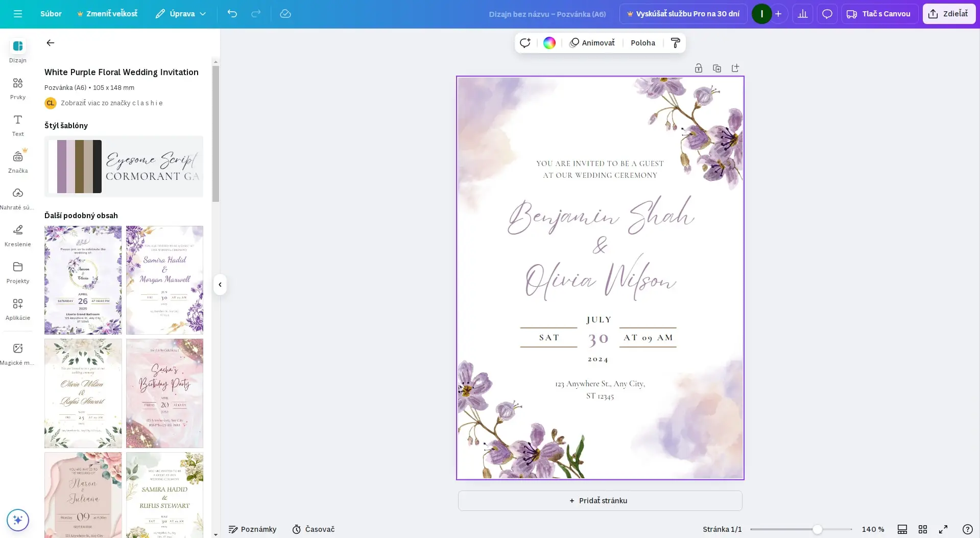Click the undo arrow icon

pos(232,14)
